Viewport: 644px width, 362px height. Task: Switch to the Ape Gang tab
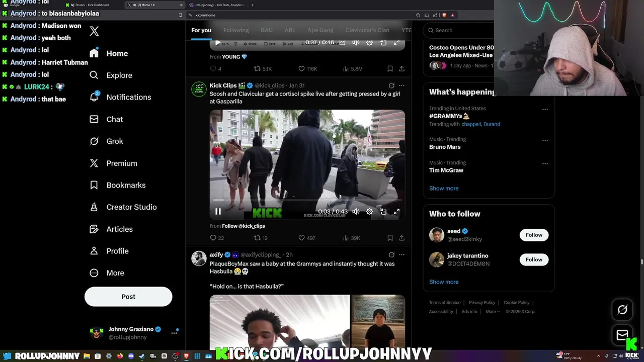[320, 30]
